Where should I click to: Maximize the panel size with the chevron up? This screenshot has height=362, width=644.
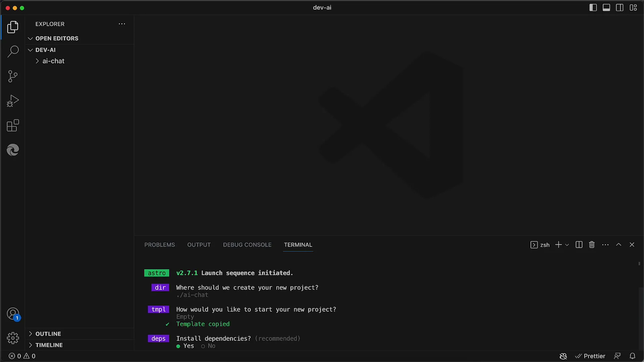[x=618, y=245]
